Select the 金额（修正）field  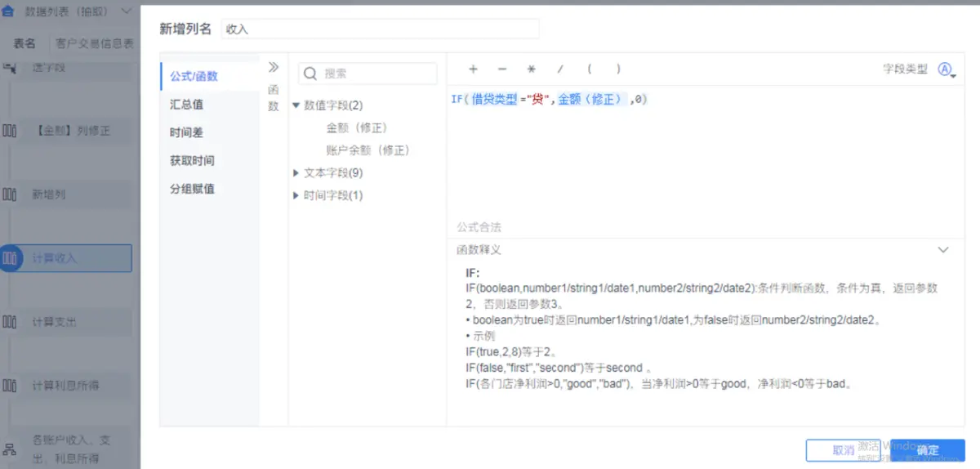pyautogui.click(x=356, y=128)
